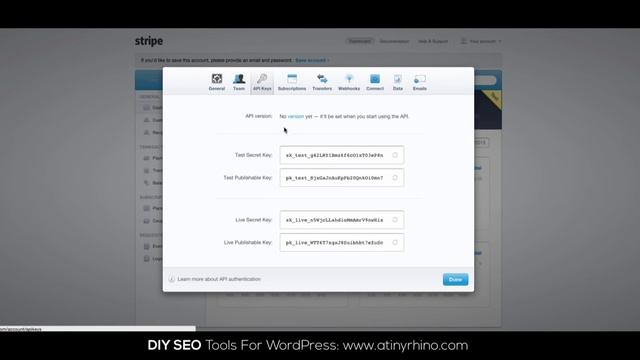Switch to the Connect tab

pyautogui.click(x=375, y=82)
